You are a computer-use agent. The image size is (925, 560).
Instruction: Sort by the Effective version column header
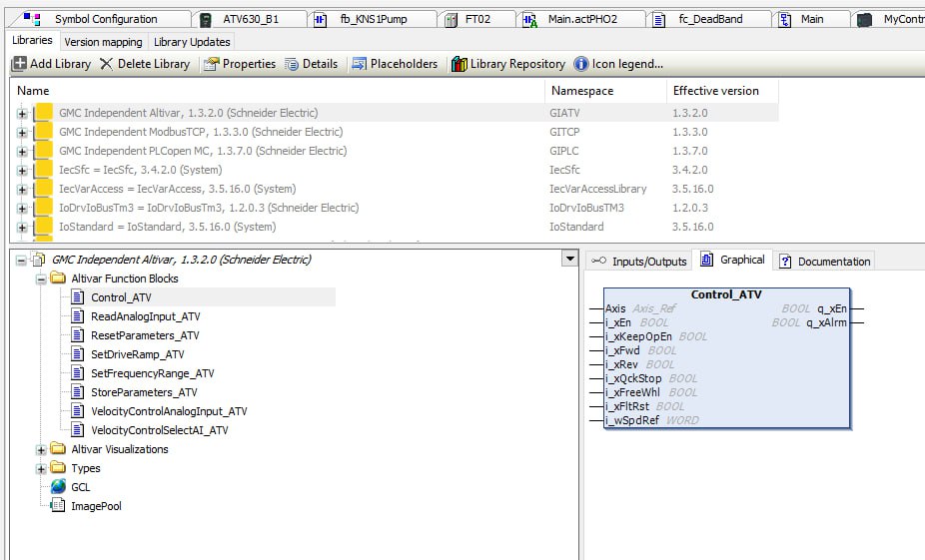722,91
